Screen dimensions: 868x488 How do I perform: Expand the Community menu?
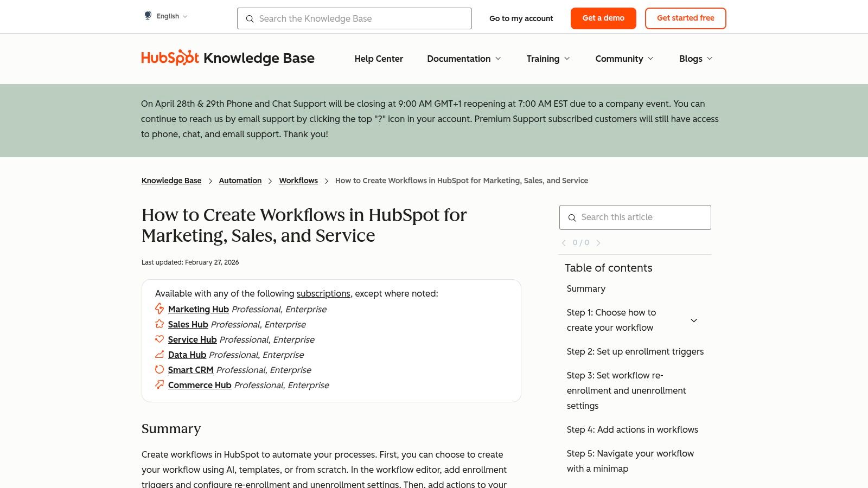click(624, 59)
